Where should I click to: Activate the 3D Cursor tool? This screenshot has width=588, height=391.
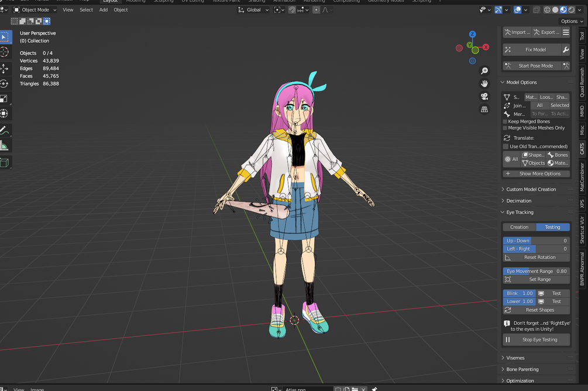(x=5, y=52)
